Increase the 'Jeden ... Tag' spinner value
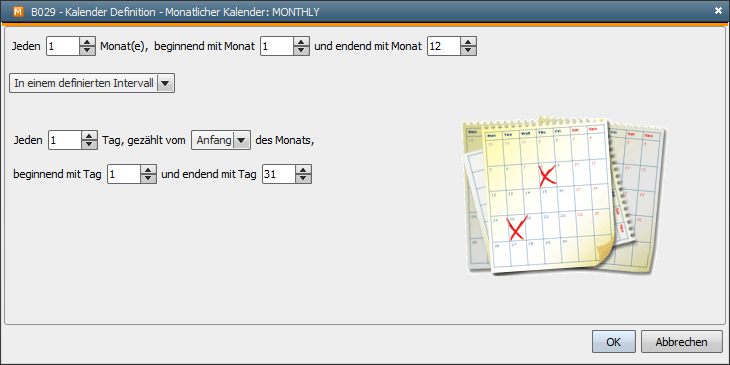This screenshot has width=730, height=365. [89, 135]
